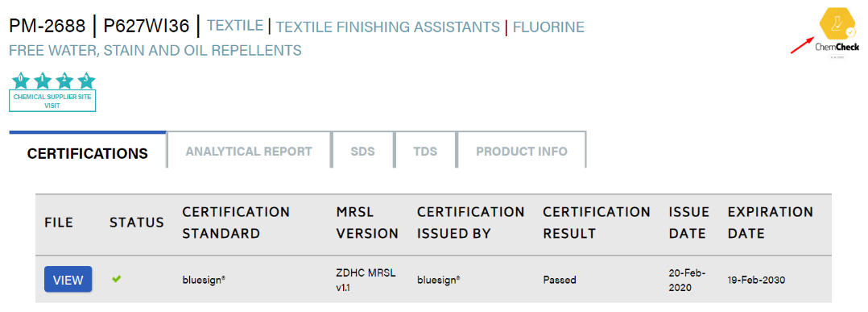868x312 pixels.
Task: Switch to the Analytical Report tab
Action: click(249, 151)
